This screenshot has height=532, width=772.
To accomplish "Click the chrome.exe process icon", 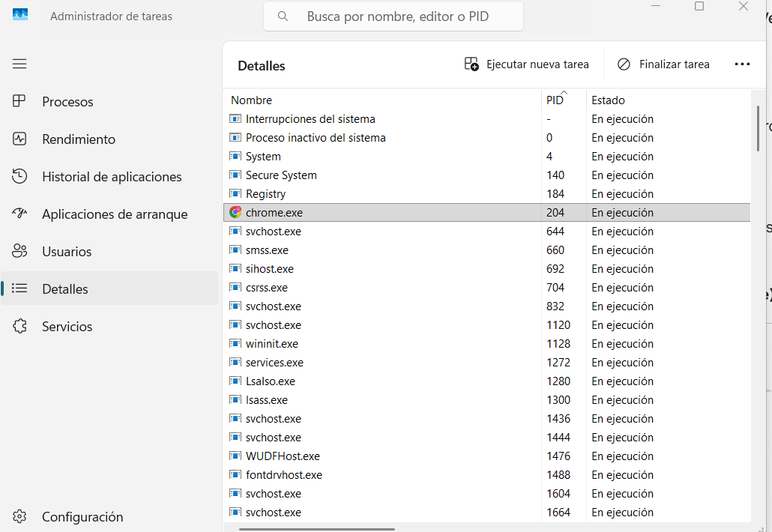I will (235, 212).
